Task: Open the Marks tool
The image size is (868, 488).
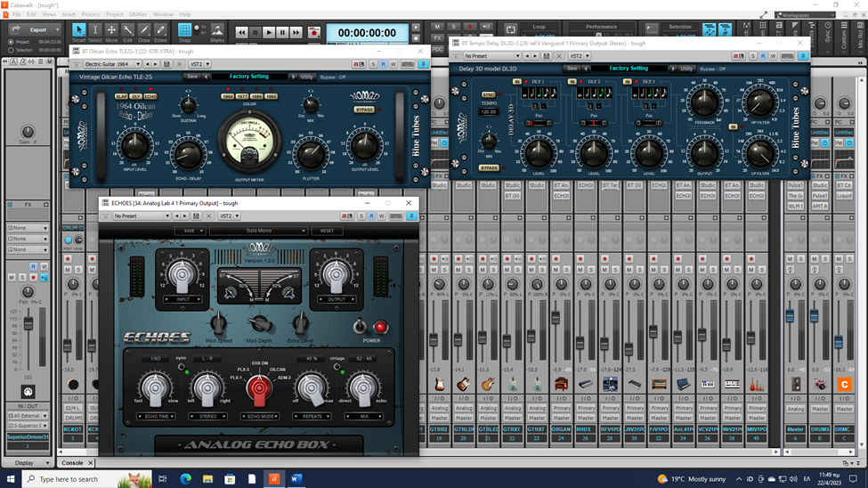Action: tap(217, 32)
